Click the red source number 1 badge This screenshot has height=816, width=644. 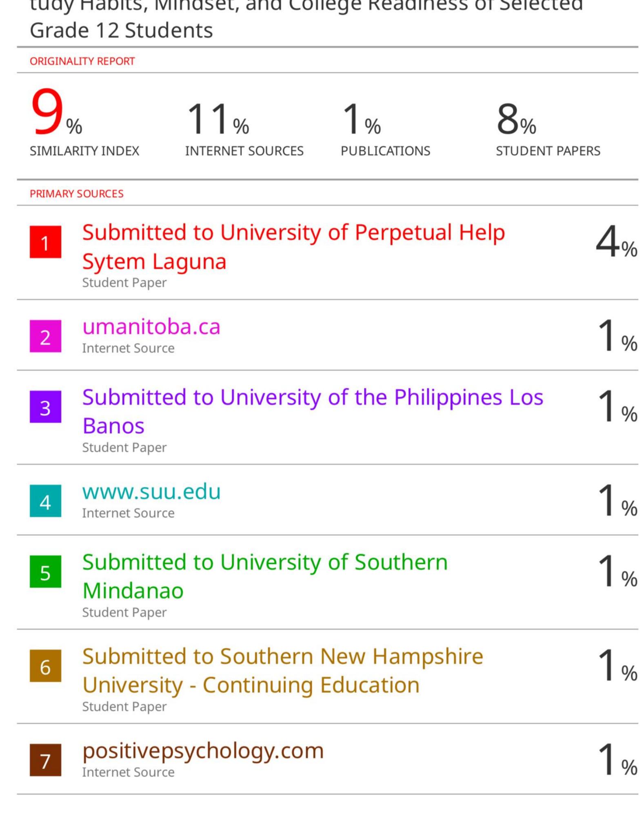pyautogui.click(x=45, y=242)
